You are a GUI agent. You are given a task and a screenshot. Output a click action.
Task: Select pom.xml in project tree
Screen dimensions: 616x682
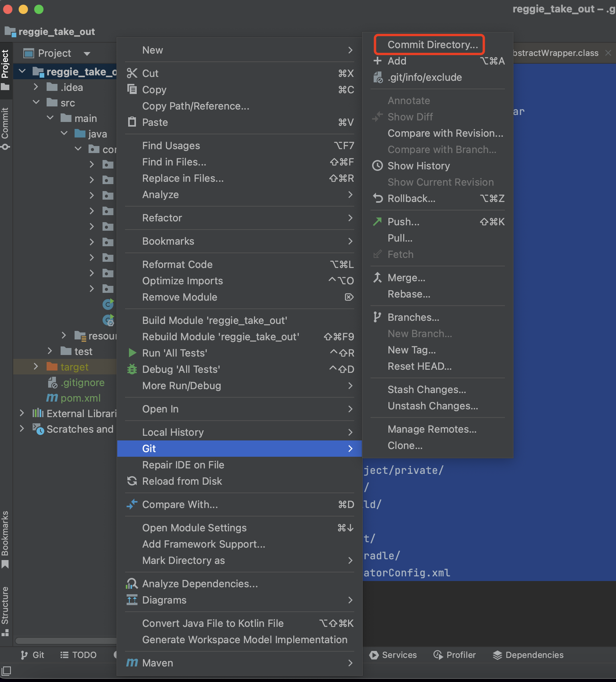click(x=80, y=398)
